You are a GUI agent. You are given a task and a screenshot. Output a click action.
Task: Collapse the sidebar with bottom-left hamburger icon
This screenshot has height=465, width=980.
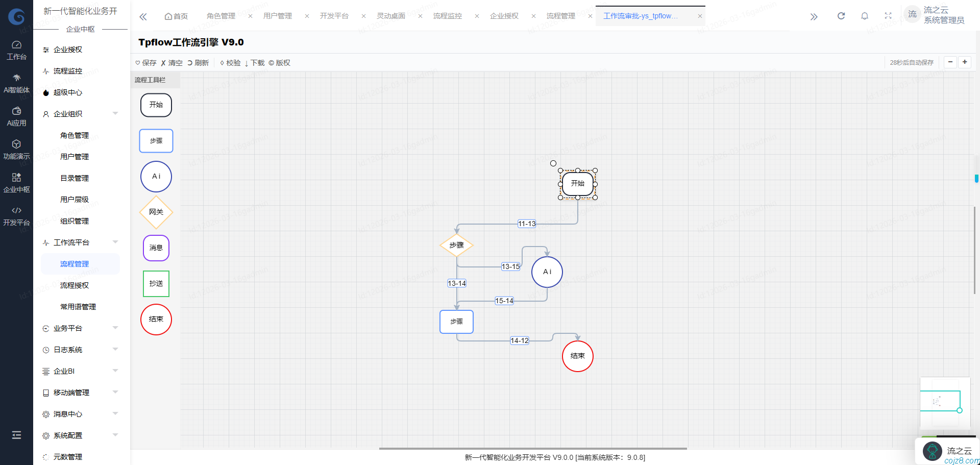[x=16, y=435]
